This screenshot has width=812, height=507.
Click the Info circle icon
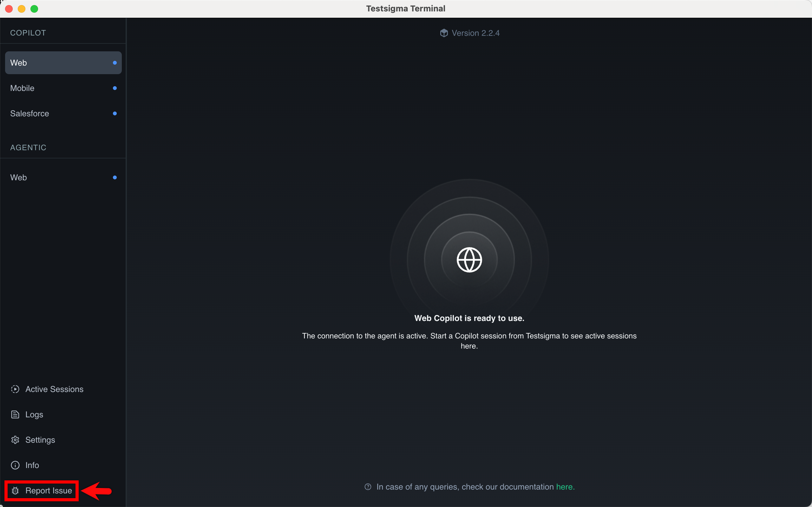coord(15,465)
